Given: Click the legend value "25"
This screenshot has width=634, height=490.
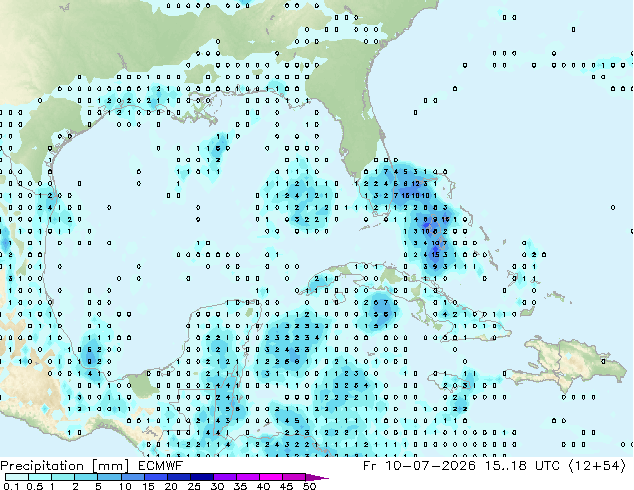Looking at the screenshot, I should tap(194, 486).
